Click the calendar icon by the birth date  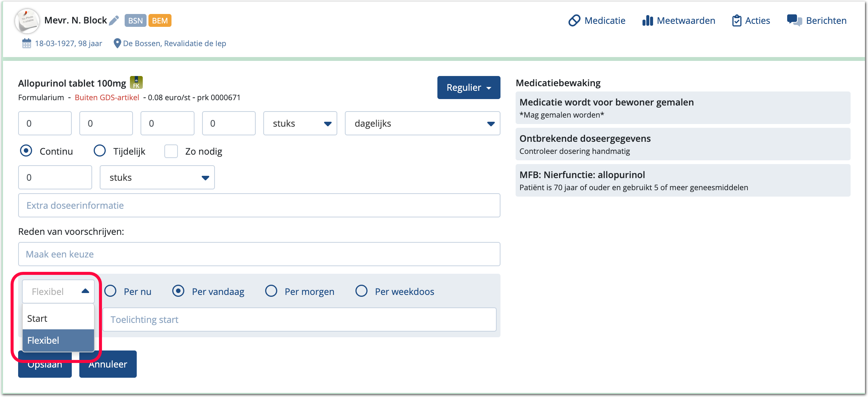(26, 43)
